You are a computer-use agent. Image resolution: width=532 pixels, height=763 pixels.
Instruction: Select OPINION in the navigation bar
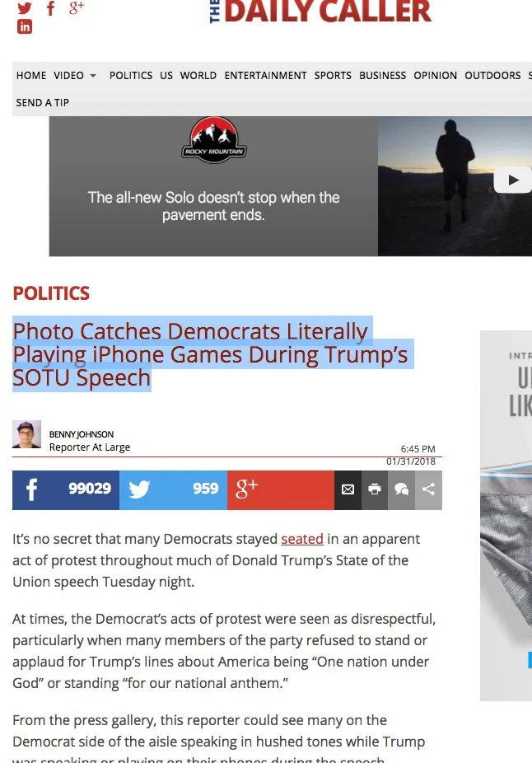click(x=435, y=76)
